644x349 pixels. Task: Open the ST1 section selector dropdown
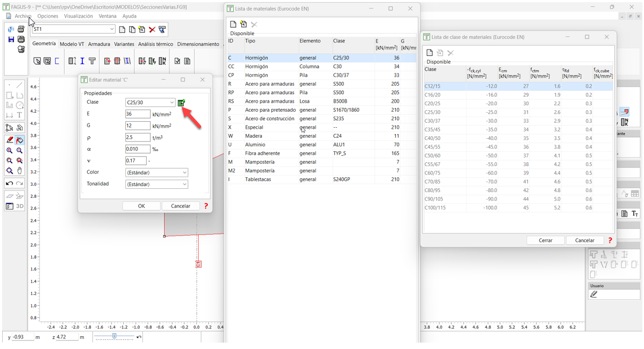pyautogui.click(x=112, y=30)
